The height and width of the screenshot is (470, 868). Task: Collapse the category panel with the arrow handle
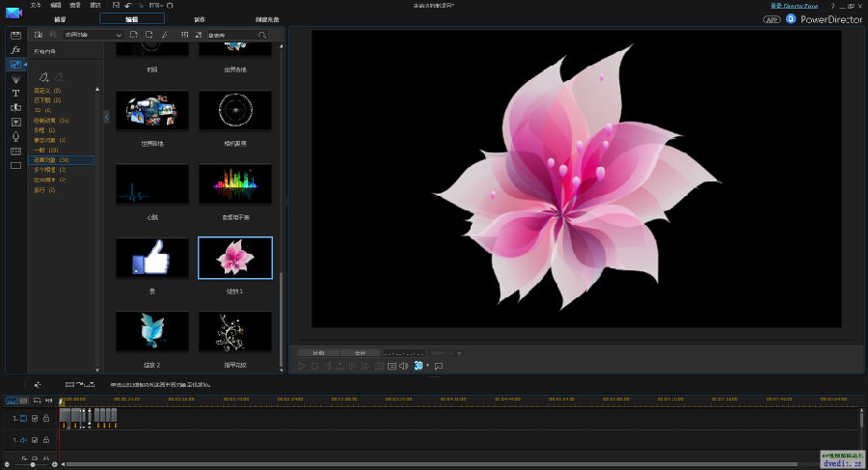point(106,117)
